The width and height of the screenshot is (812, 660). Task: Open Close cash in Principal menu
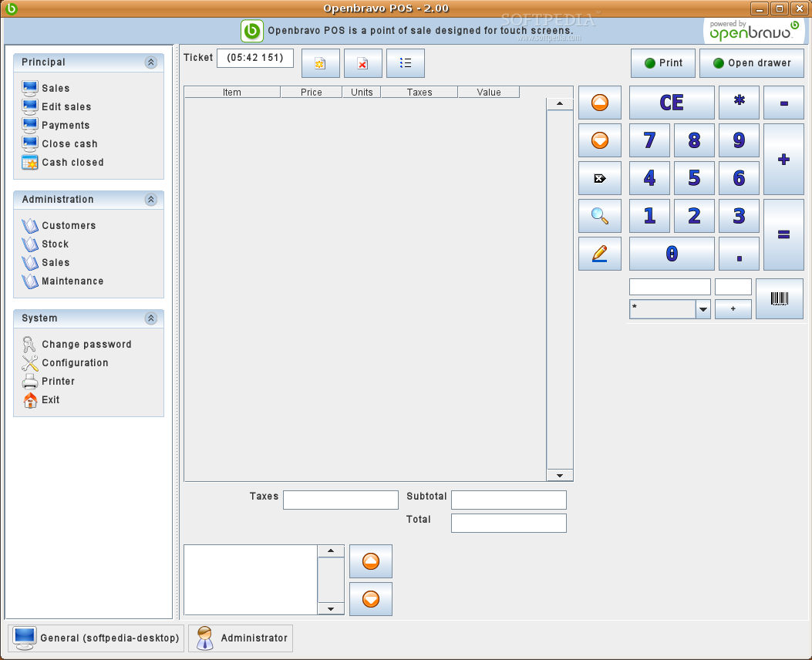coord(69,144)
